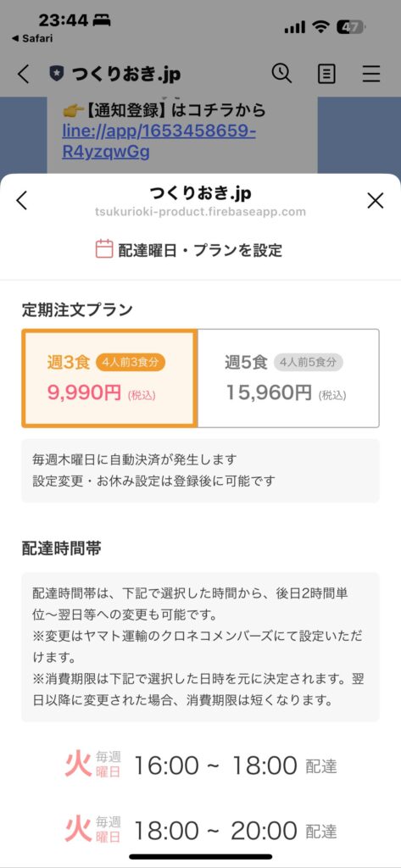
Task: Select the 週3食 9,990円 plan
Action: click(x=109, y=379)
